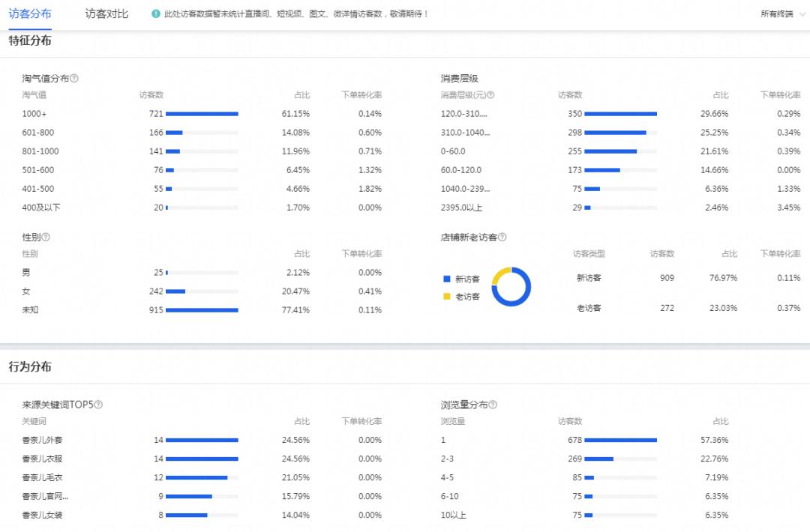Click the blue info icon in the notice bar
The height and width of the screenshot is (532, 810).
pyautogui.click(x=155, y=13)
